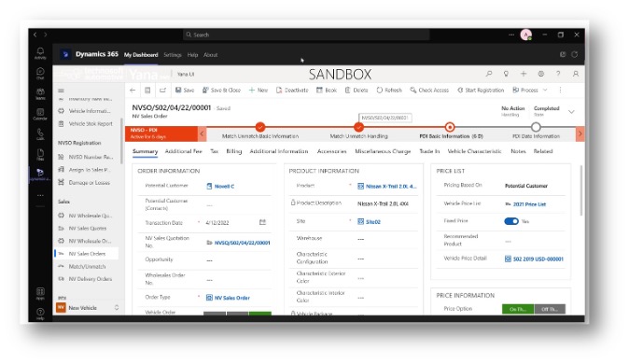Switch to the Billing tab
This screenshot has height=364, width=629.
click(x=234, y=151)
